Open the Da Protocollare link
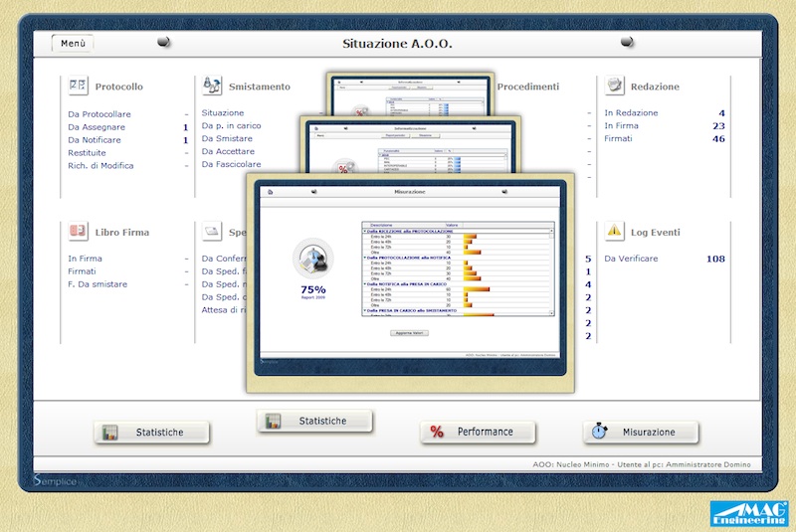This screenshot has height=532, width=796. (99, 114)
